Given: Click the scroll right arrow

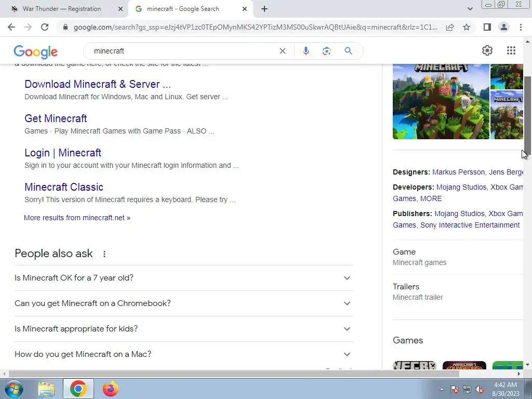Looking at the screenshot, I should pos(518,374).
